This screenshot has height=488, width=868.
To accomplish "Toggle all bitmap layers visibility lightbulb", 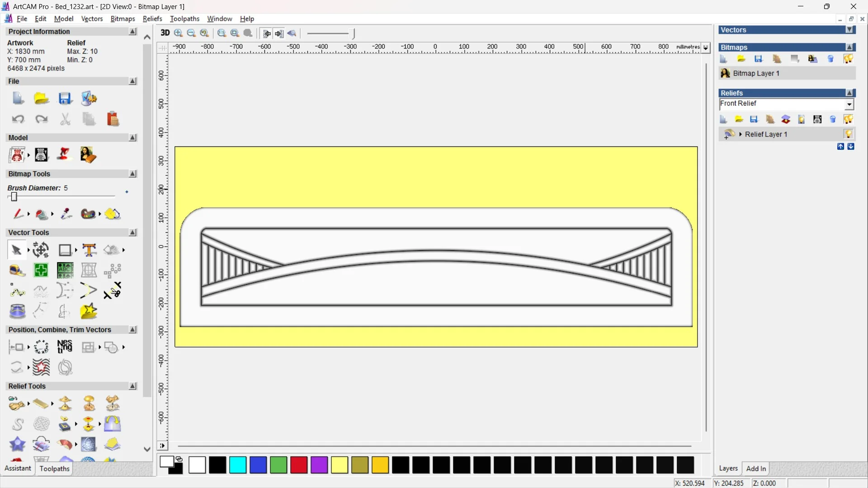I will click(x=848, y=59).
